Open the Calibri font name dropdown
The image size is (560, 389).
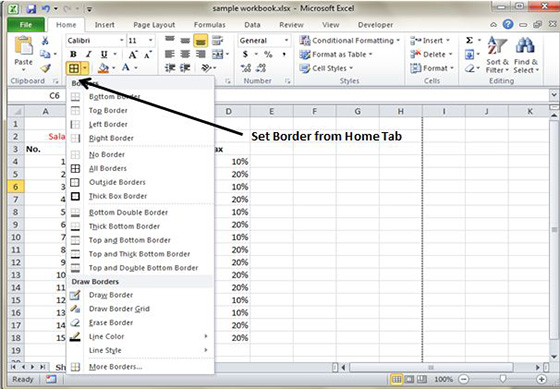click(121, 40)
